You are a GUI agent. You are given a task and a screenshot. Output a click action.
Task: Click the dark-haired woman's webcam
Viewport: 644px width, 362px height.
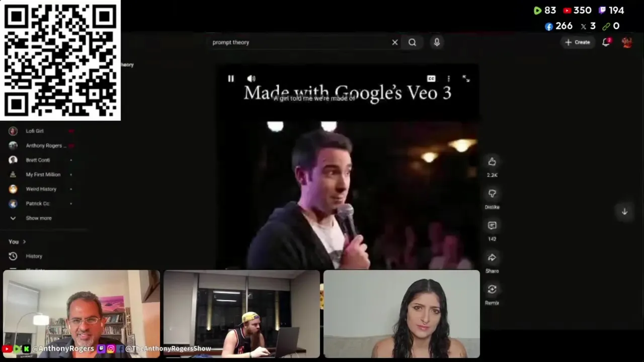[401, 314]
